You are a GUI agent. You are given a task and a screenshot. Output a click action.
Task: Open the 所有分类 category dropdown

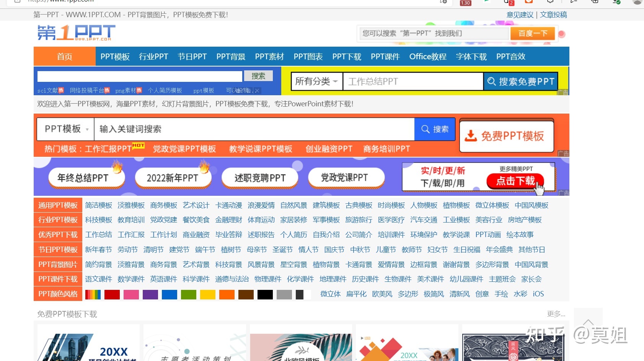316,81
